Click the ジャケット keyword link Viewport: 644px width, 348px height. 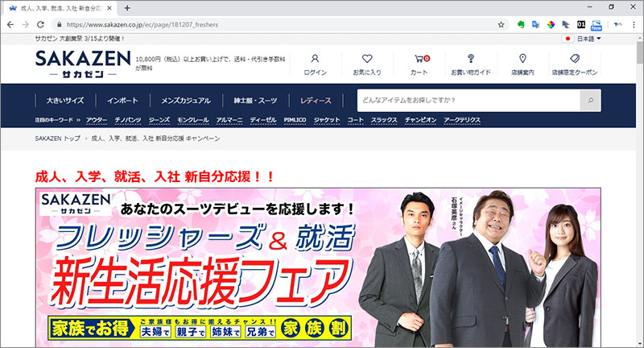(327, 120)
